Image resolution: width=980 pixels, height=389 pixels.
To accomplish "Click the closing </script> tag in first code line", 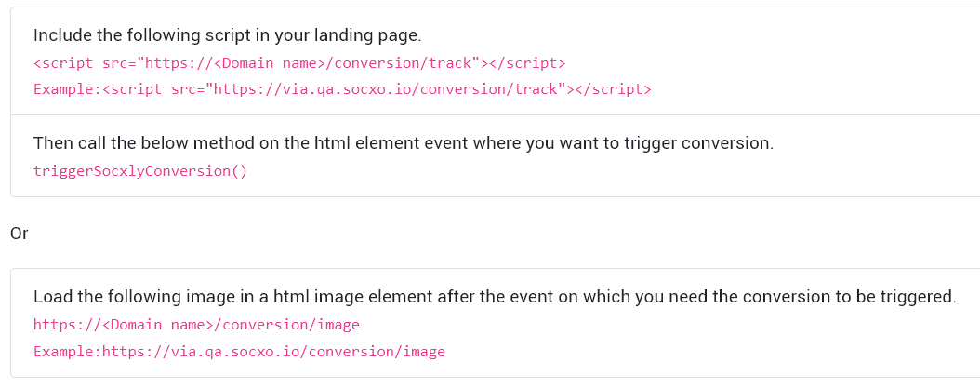I will click(527, 63).
